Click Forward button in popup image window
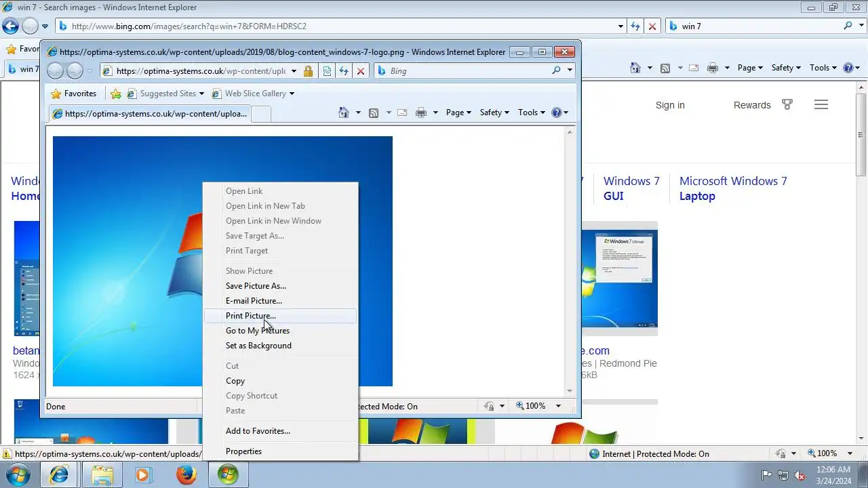This screenshot has width=868, height=488. pos(75,70)
